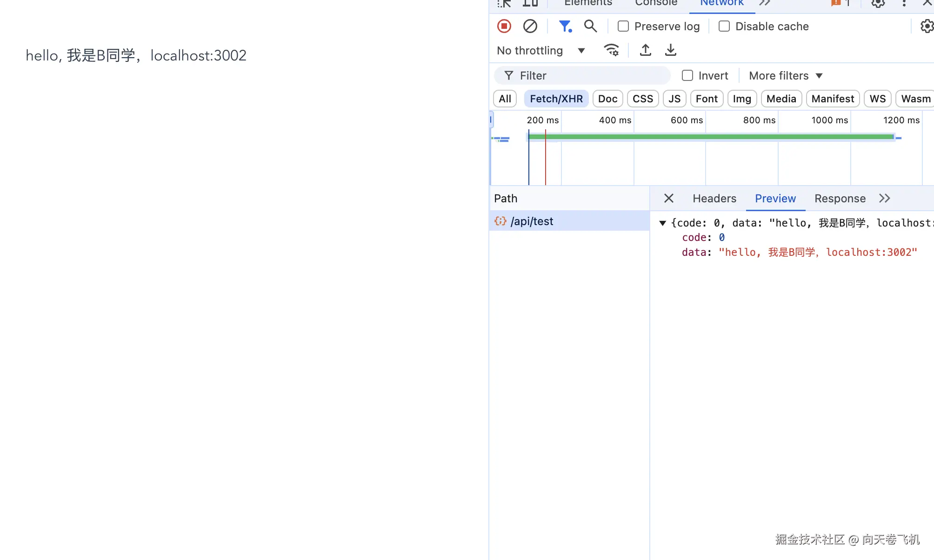Select the All type filter
The height and width of the screenshot is (560, 934).
[x=505, y=99]
